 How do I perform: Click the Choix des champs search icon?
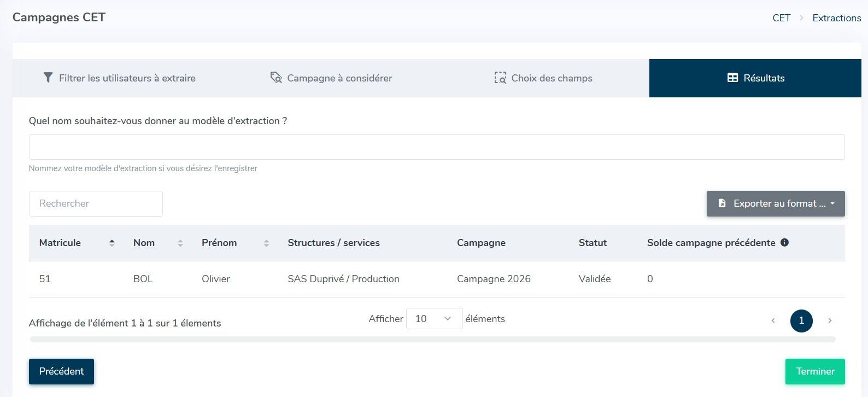[500, 78]
